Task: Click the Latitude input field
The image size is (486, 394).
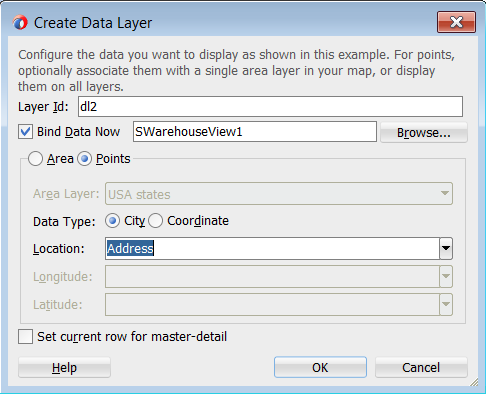Action: click(272, 304)
